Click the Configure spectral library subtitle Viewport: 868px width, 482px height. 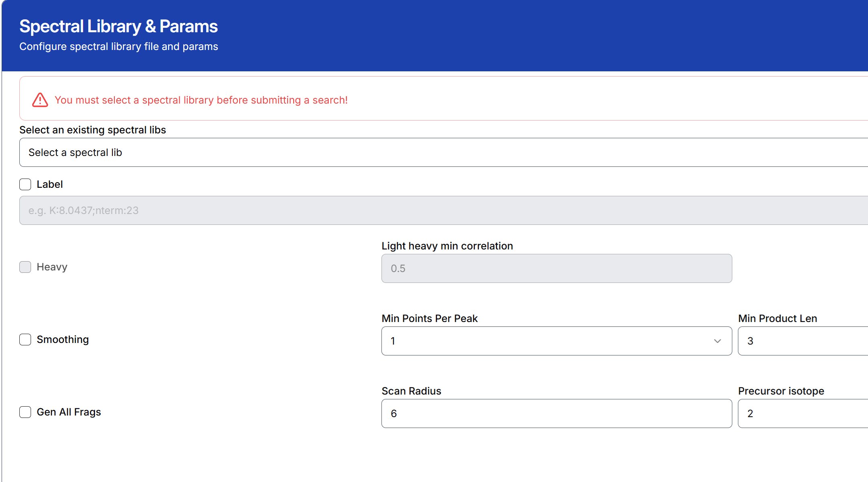[x=118, y=47]
